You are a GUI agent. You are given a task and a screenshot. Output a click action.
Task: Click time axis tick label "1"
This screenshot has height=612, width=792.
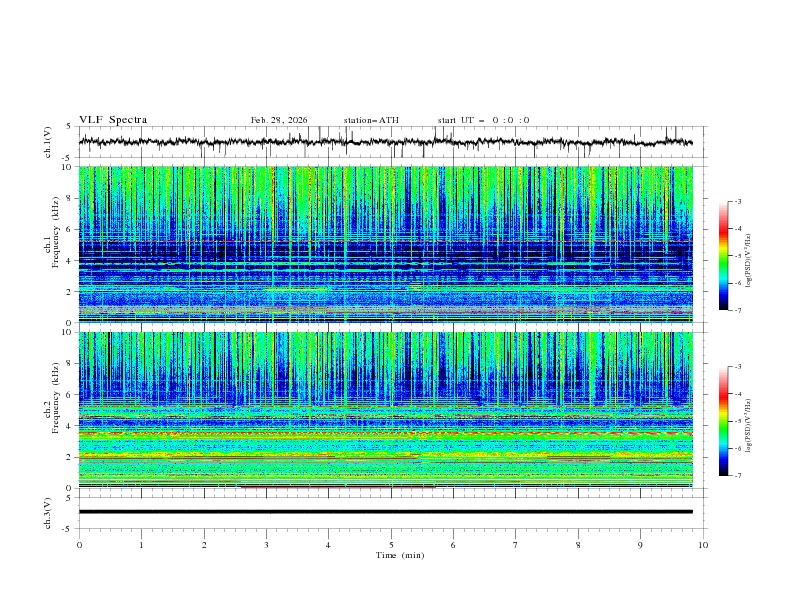tap(142, 545)
